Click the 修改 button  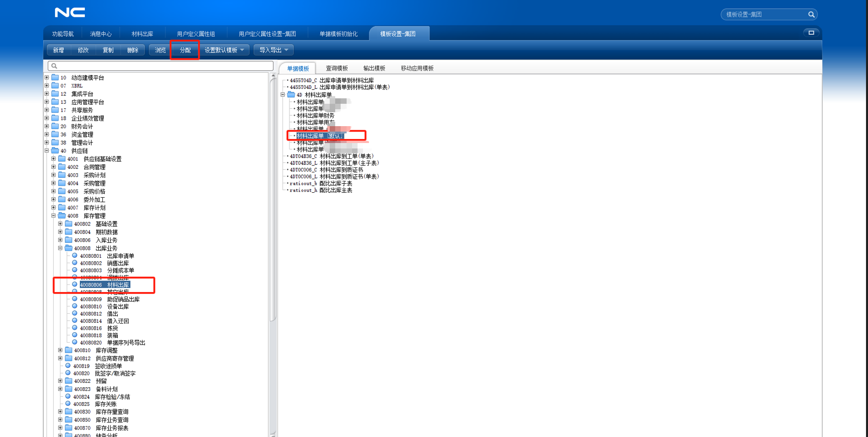point(83,50)
